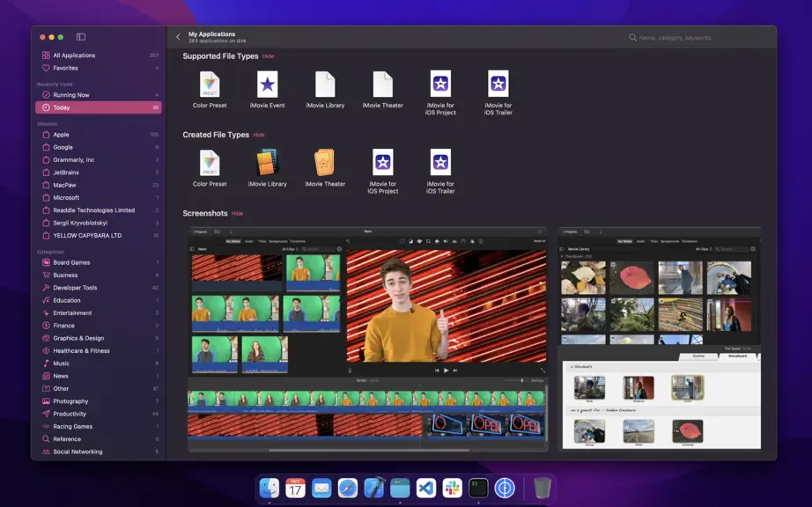Toggle the sidebar panel icon
This screenshot has width=812, height=507.
click(81, 37)
